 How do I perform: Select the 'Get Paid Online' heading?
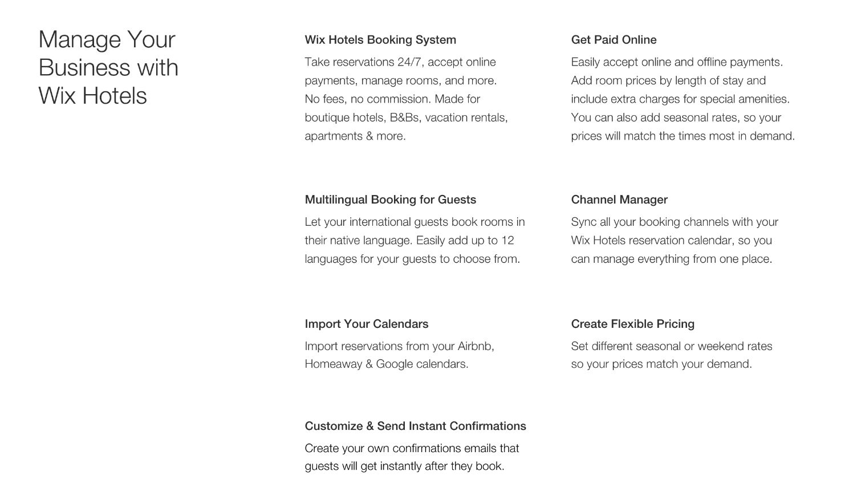pyautogui.click(x=614, y=40)
